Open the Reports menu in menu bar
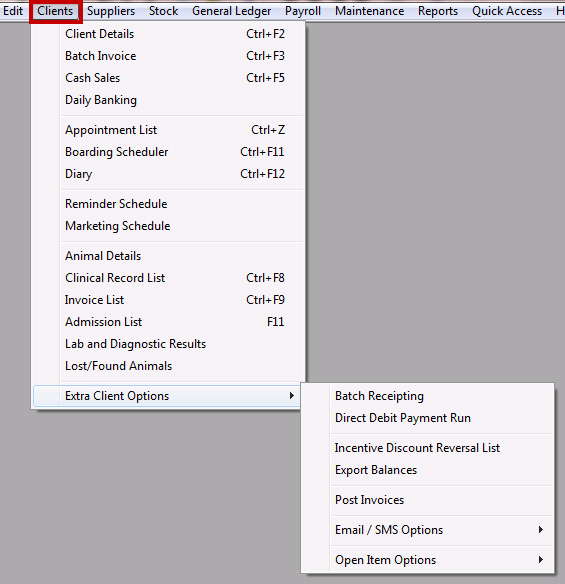 click(438, 11)
